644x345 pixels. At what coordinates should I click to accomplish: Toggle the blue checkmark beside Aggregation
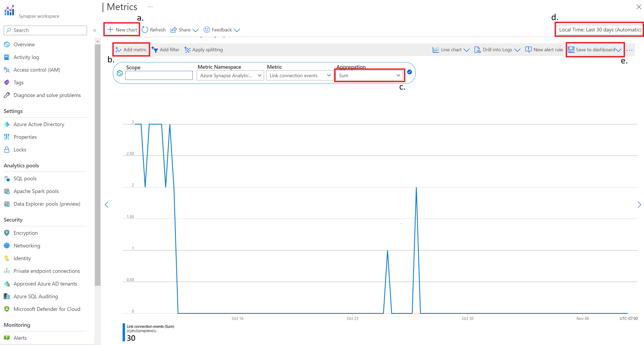coord(410,72)
